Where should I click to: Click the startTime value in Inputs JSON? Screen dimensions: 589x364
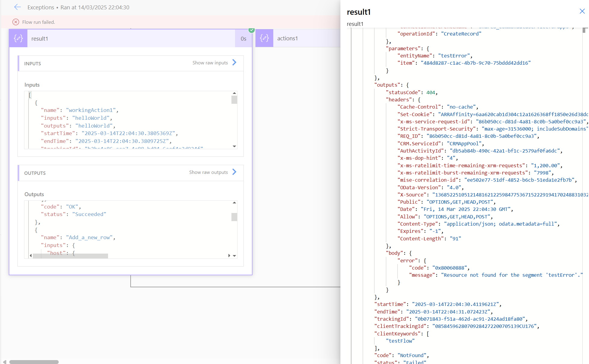pyautogui.click(x=128, y=133)
